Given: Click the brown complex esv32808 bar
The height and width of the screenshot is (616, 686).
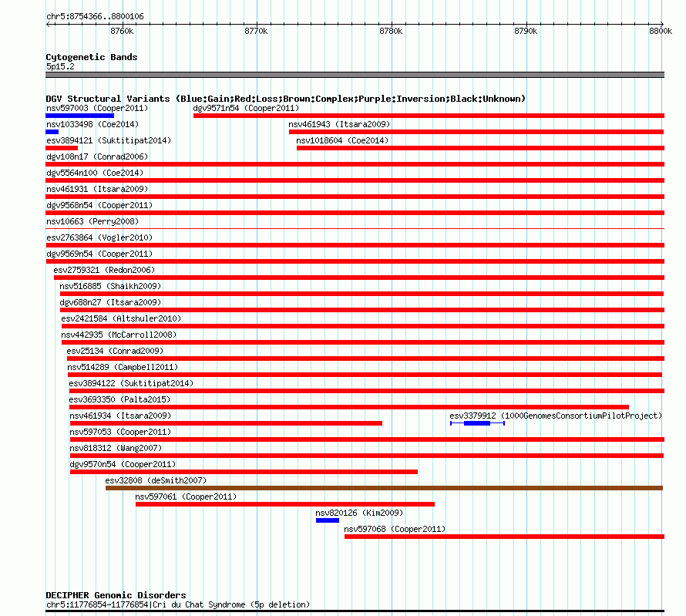Looking at the screenshot, I should tap(384, 488).
